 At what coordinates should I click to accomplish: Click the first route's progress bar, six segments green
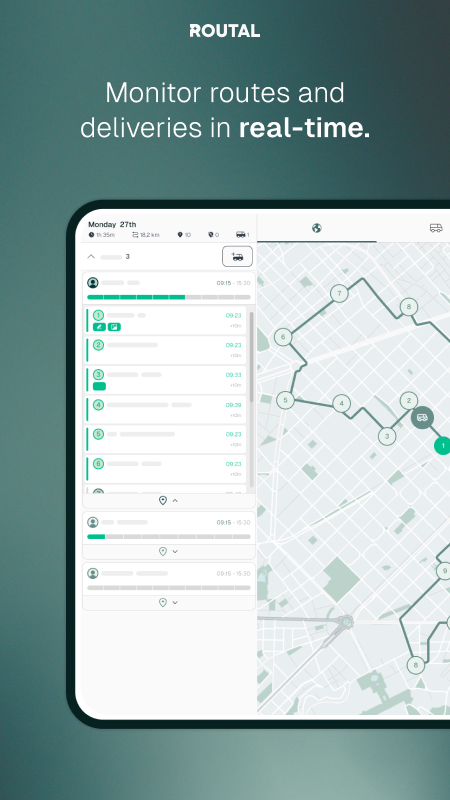pyautogui.click(x=169, y=297)
